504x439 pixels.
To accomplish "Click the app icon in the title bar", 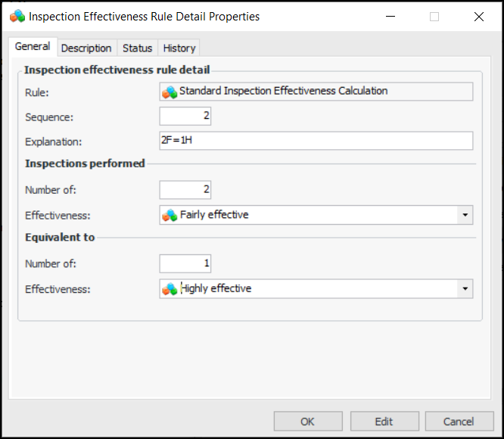I will coord(17,16).
